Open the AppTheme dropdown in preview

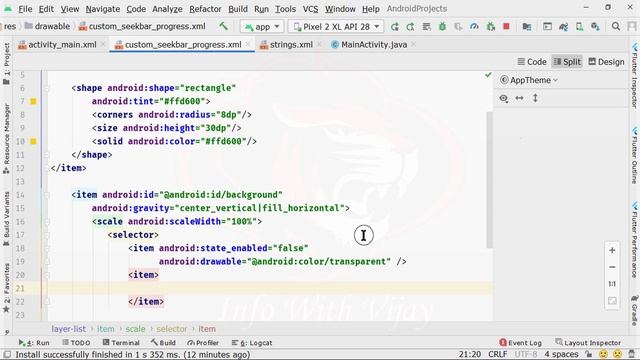point(529,80)
